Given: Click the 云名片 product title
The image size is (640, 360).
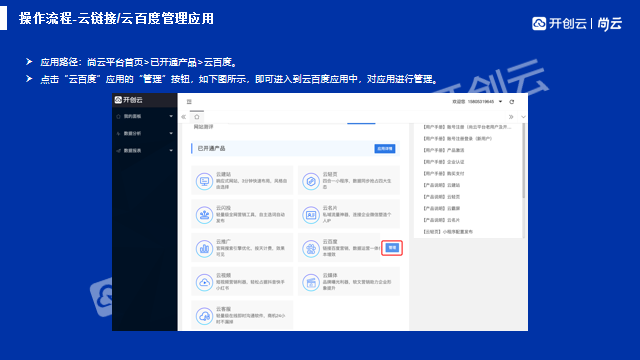Looking at the screenshot, I should pyautogui.click(x=330, y=208).
